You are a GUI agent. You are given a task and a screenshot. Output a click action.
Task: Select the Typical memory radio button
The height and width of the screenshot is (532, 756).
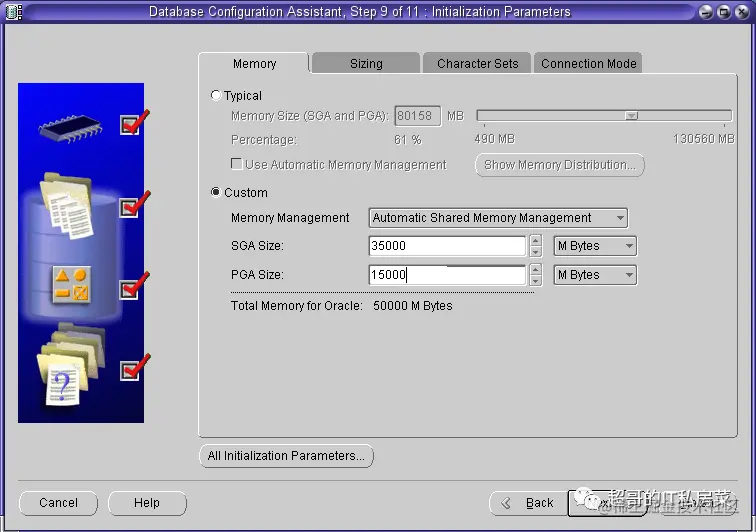[x=216, y=95]
